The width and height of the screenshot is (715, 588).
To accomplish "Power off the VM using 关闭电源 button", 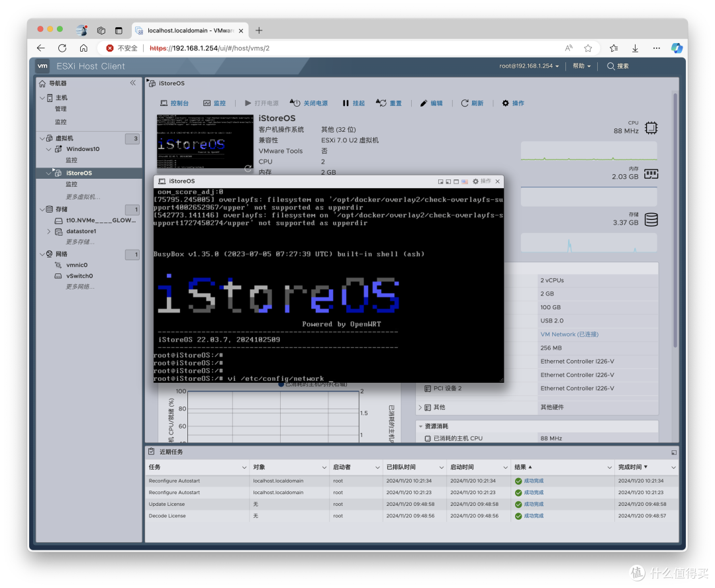I will tap(309, 103).
